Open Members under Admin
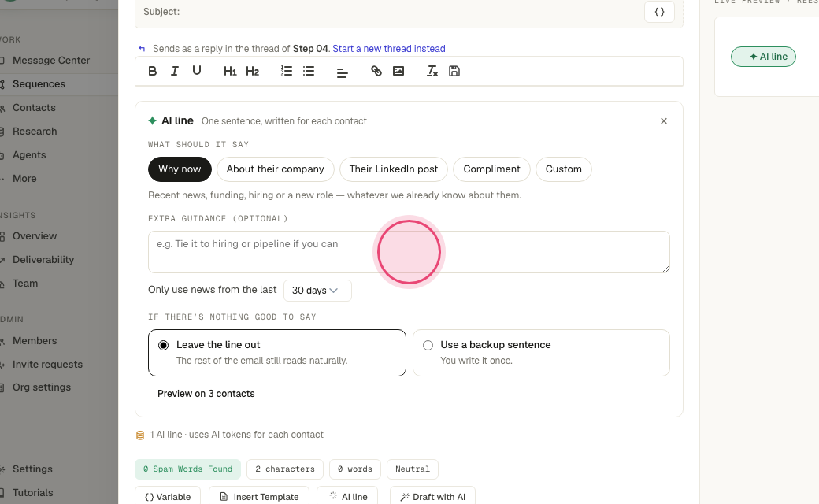Image resolution: width=819 pixels, height=504 pixels. 35,340
